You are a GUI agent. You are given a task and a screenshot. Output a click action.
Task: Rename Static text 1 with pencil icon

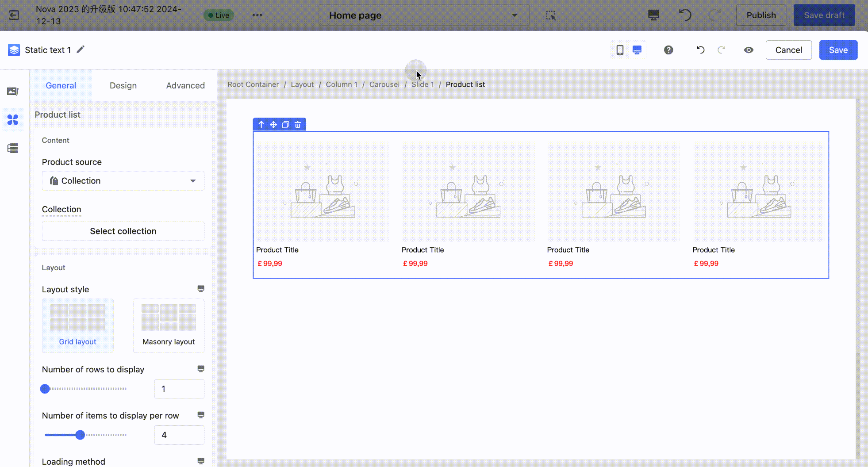point(81,50)
